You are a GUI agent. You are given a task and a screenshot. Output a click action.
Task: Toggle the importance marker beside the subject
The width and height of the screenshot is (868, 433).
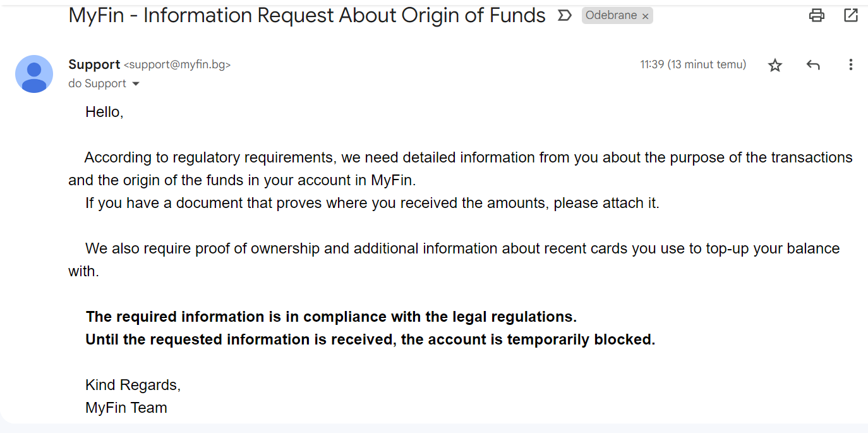(564, 16)
